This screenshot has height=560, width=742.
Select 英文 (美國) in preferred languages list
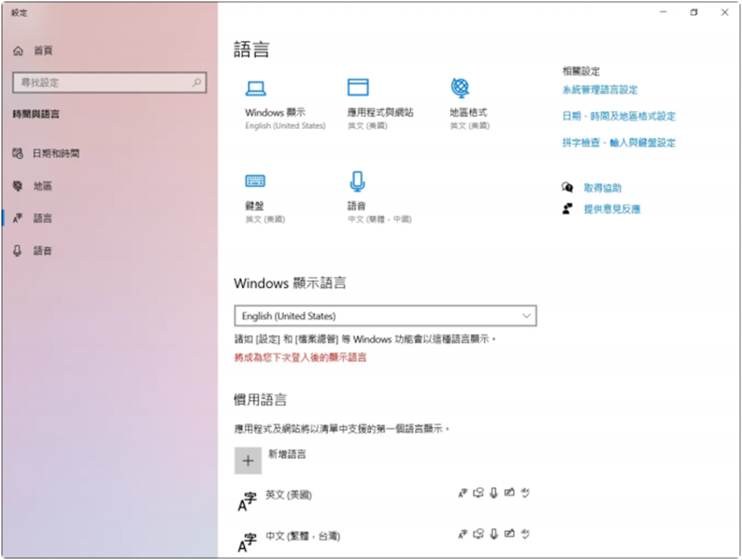click(x=288, y=495)
